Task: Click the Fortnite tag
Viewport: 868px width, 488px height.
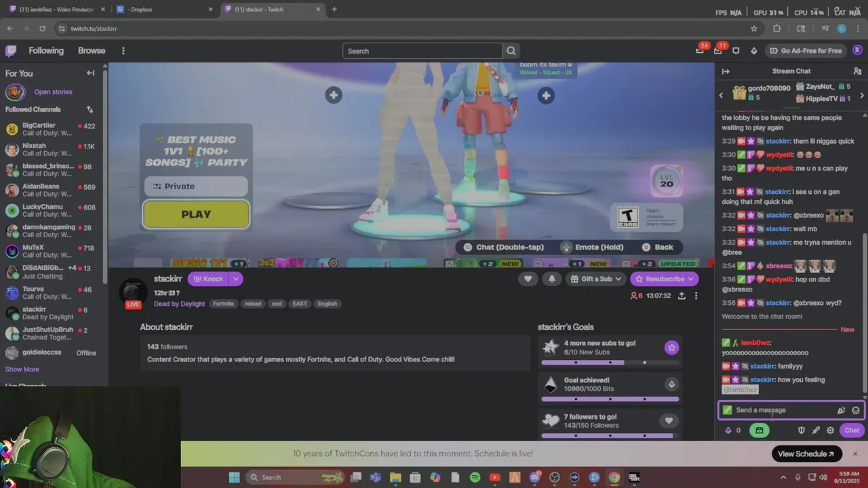Action: (x=223, y=304)
